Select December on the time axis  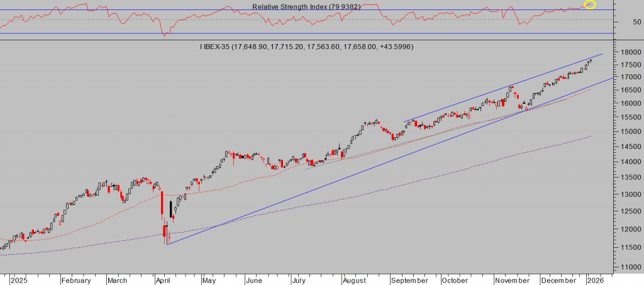point(558,281)
